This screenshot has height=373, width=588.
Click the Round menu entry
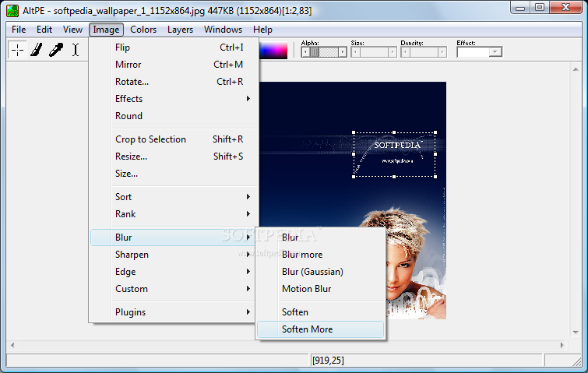(174, 116)
